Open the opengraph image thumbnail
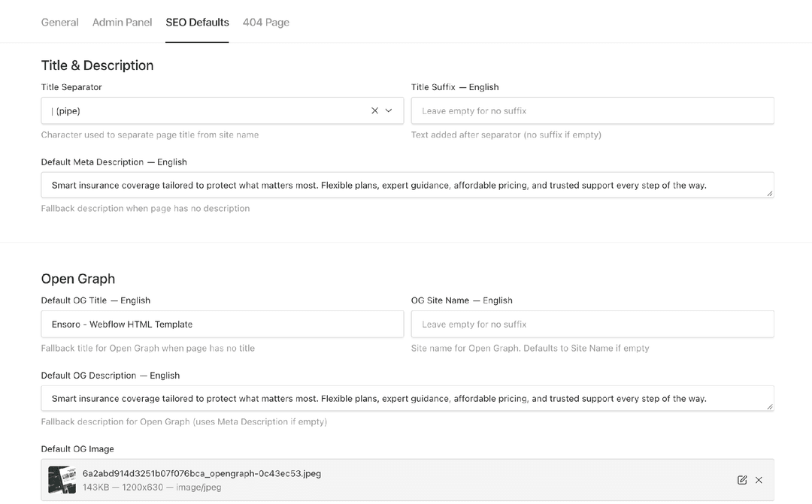 click(x=62, y=480)
